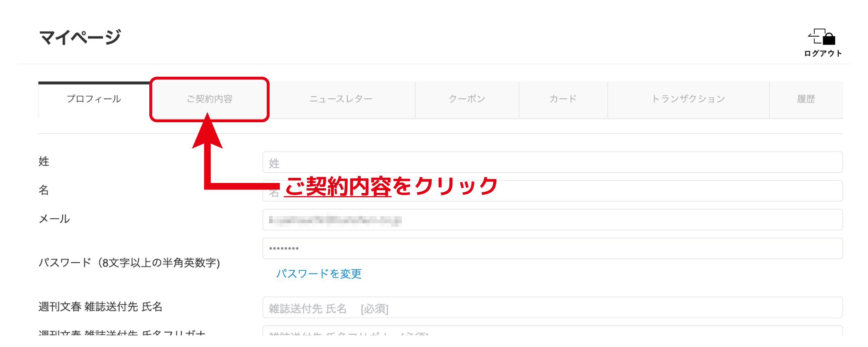Viewport: 868px width, 347px height.
Task: Click the ログアウト text label
Action: click(823, 54)
